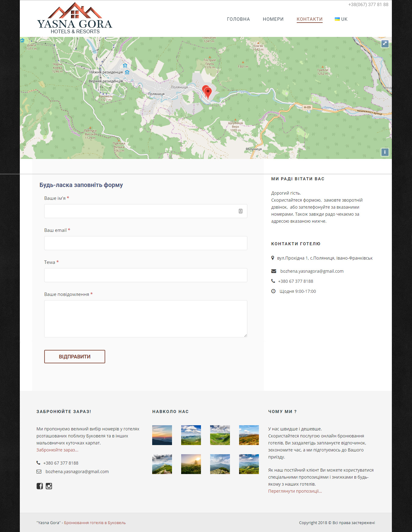Click the header phone number +38(067) 377 81 88

pos(368,5)
